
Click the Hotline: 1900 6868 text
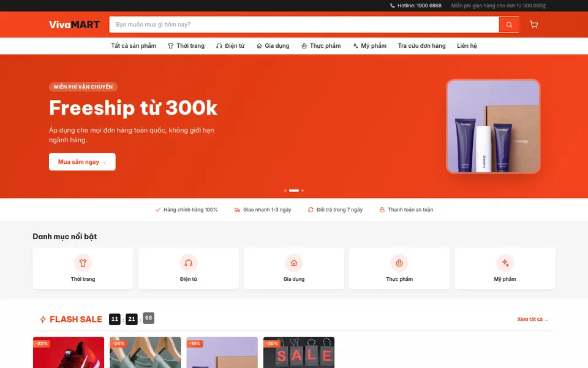419,6
